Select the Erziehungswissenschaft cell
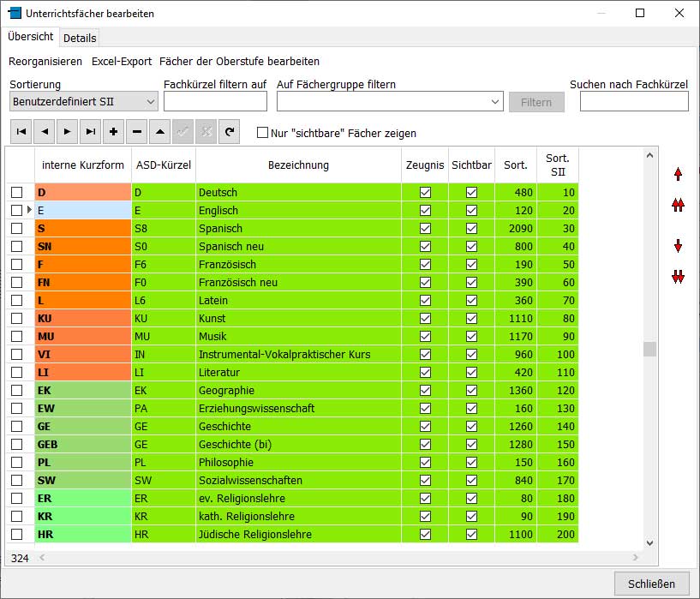 298,409
